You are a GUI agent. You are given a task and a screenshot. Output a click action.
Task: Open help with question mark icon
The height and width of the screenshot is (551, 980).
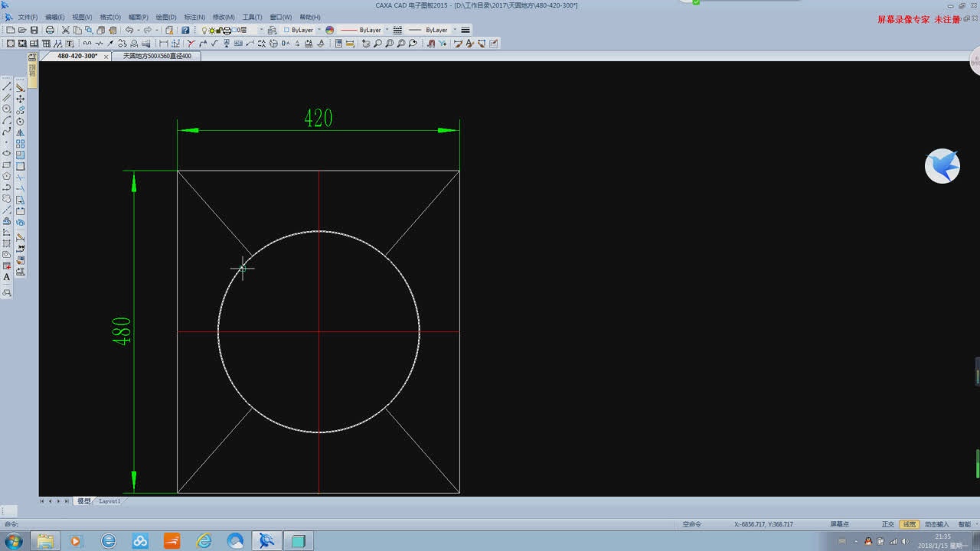point(185,30)
